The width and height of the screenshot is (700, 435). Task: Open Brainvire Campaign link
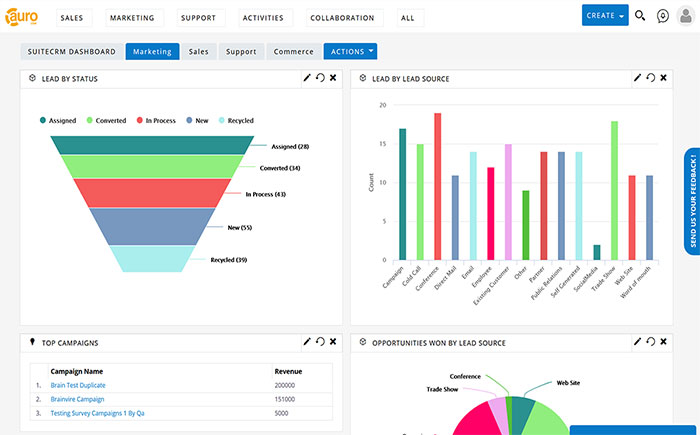click(77, 399)
